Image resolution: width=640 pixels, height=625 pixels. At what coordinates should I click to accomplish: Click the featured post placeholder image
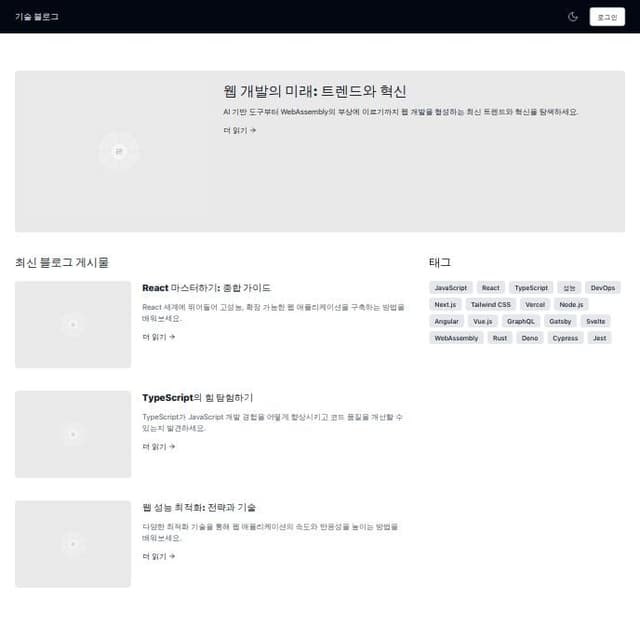pos(119,151)
